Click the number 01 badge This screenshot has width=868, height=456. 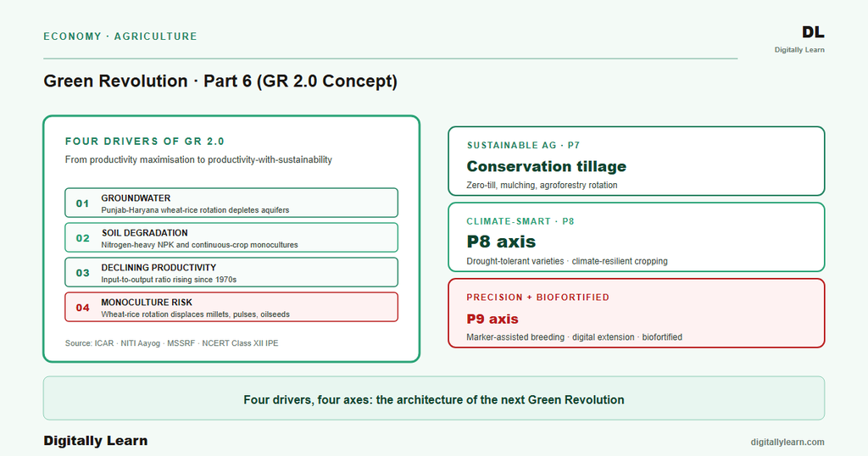point(82,203)
